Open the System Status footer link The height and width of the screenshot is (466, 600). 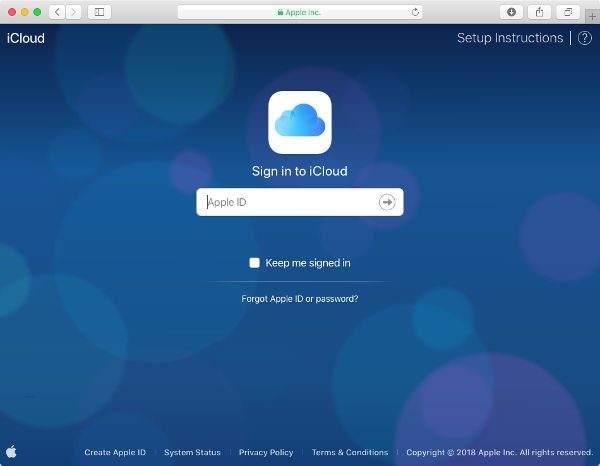192,452
